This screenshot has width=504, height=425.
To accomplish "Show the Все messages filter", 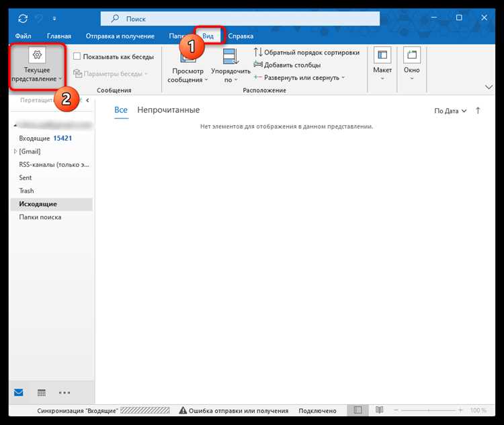I will tap(121, 110).
